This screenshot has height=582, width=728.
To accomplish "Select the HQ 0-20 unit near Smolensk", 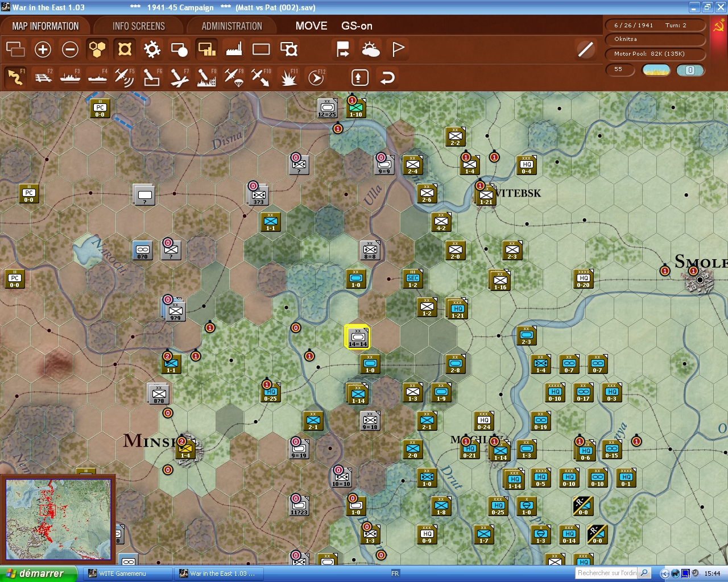I will click(584, 278).
